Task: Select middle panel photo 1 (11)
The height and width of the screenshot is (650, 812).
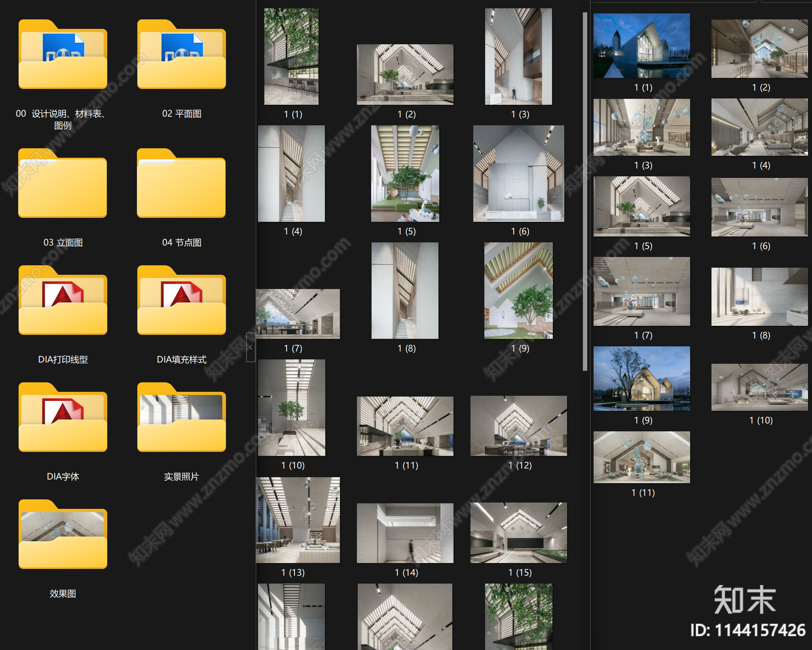Action: pos(405,426)
